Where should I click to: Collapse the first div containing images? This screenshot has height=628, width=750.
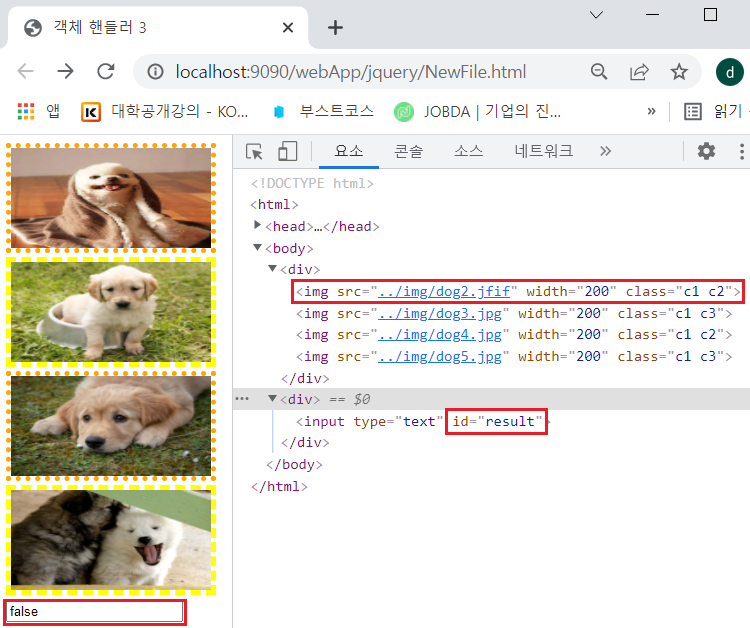[x=272, y=268]
